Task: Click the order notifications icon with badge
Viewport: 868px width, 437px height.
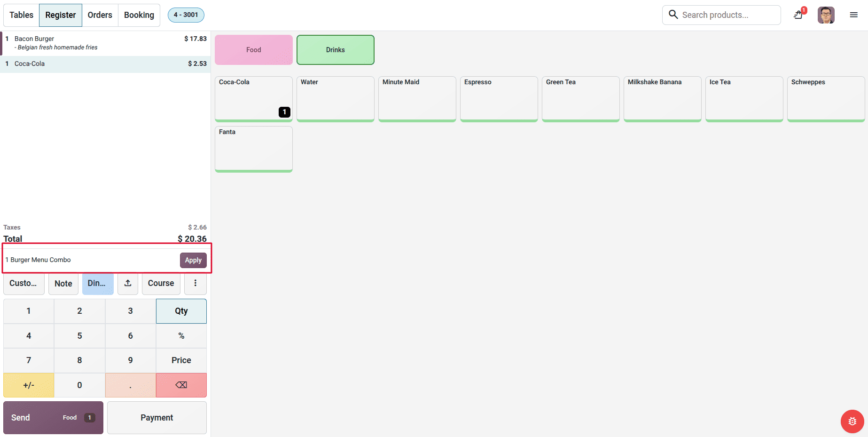Action: point(798,15)
